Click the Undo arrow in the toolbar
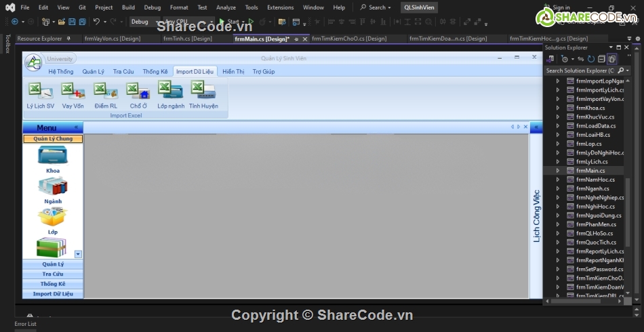 [96, 22]
